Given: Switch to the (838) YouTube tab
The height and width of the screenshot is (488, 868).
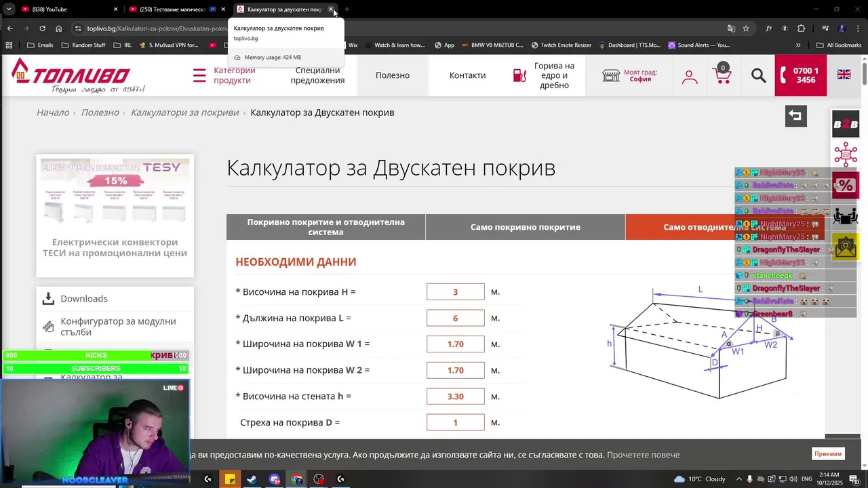Looking at the screenshot, I should pyautogui.click(x=69, y=9).
